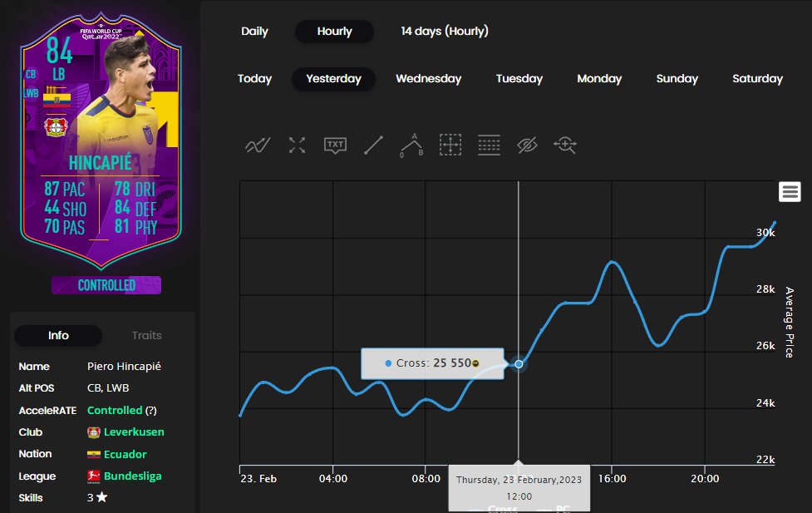812x513 pixels.
Task: Select the dotted vertical lines tool
Action: tap(489, 146)
